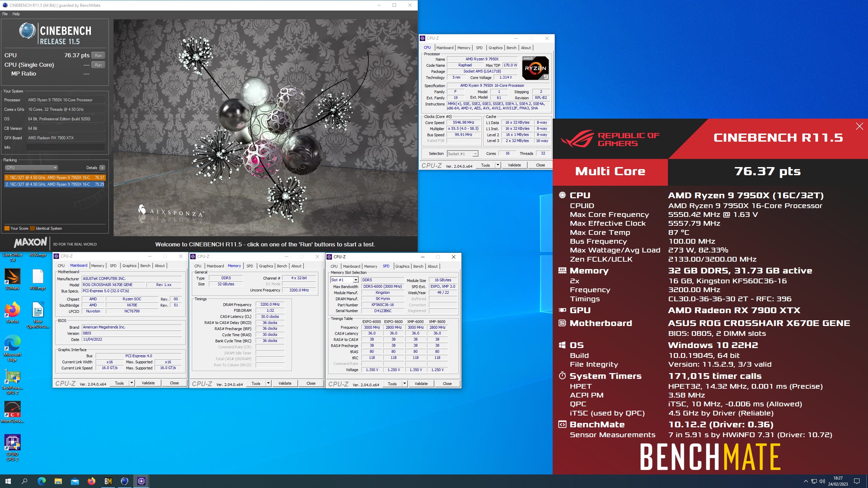Screen dimensions: 868x488
Task: Switch to Mainboard tab in top CPU-Z window
Action: pyautogui.click(x=445, y=48)
